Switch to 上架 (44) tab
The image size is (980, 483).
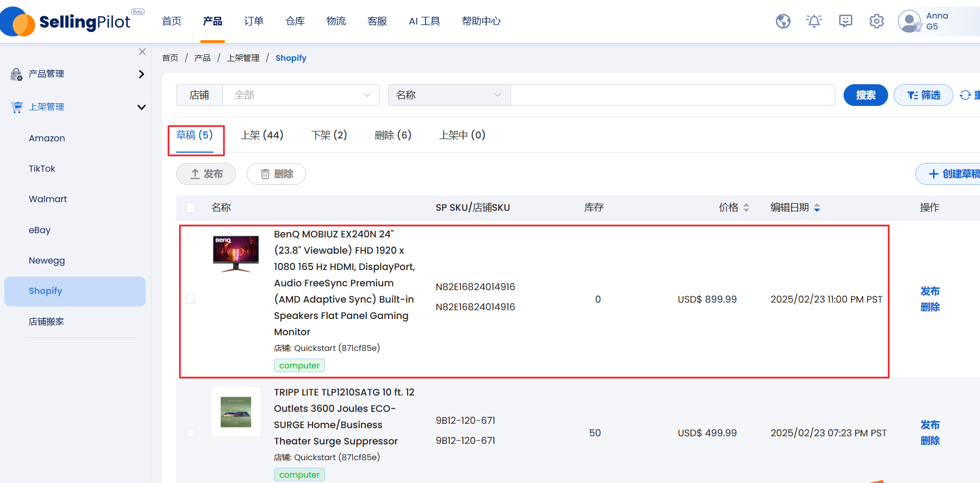262,135
